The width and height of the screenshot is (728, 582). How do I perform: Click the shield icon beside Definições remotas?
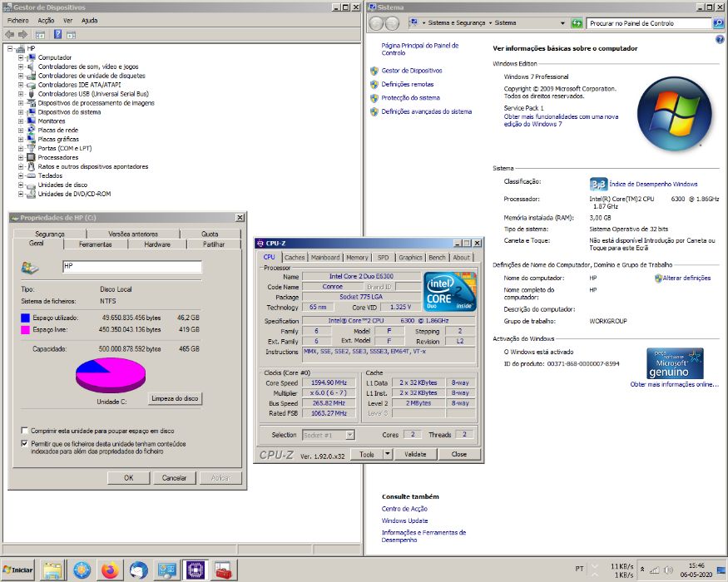[x=374, y=85]
